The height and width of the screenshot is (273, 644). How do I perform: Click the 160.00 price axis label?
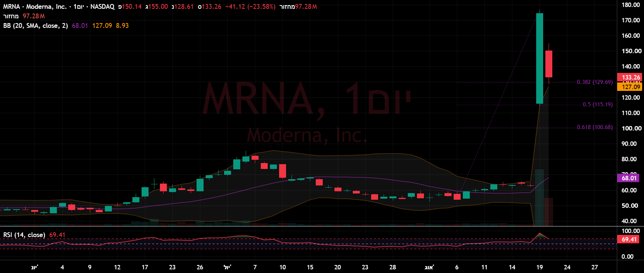[x=631, y=36]
